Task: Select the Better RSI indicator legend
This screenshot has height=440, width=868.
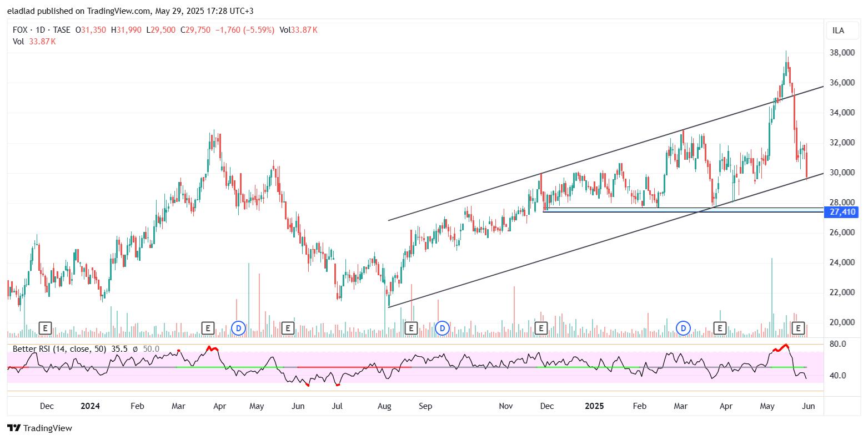Action: click(61, 349)
